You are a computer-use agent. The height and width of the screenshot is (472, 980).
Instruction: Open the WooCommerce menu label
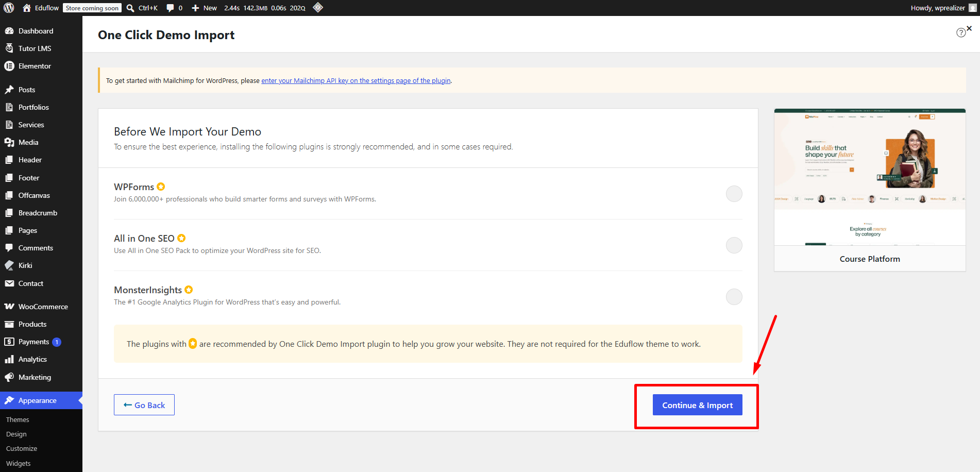click(43, 307)
